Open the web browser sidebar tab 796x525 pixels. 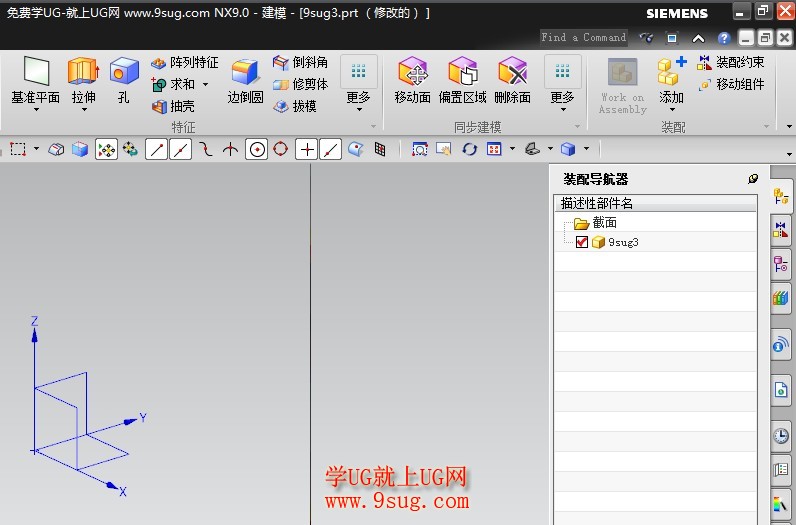pyautogui.click(x=781, y=390)
